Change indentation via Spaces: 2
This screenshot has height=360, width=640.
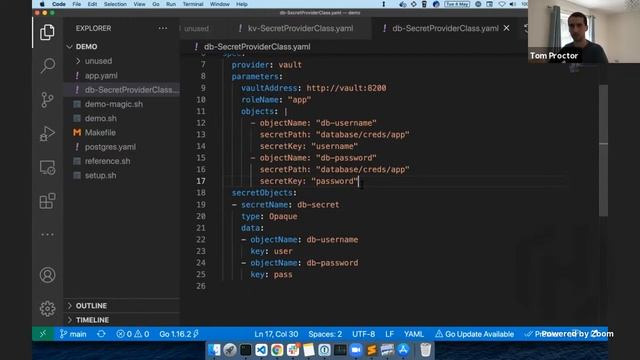click(325, 334)
